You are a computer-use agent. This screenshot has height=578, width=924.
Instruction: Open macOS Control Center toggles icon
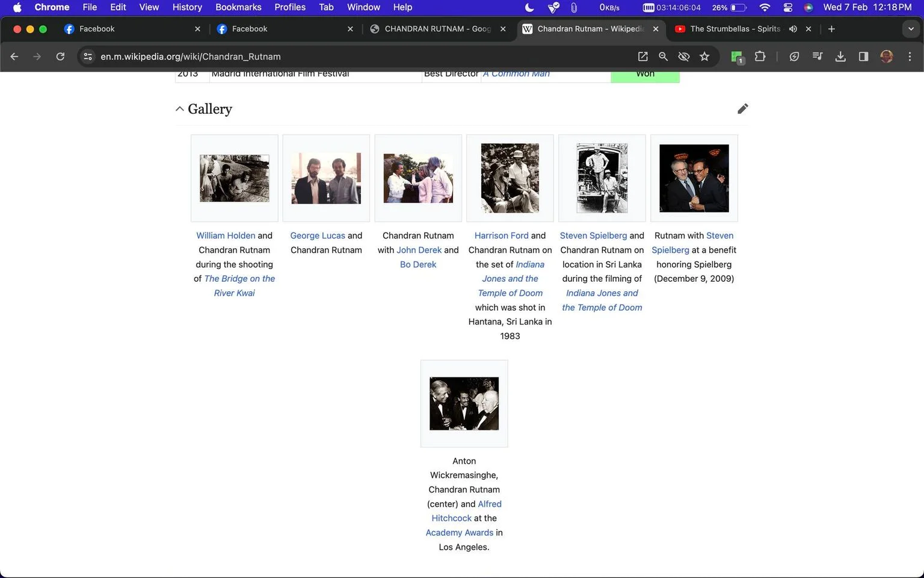point(787,7)
